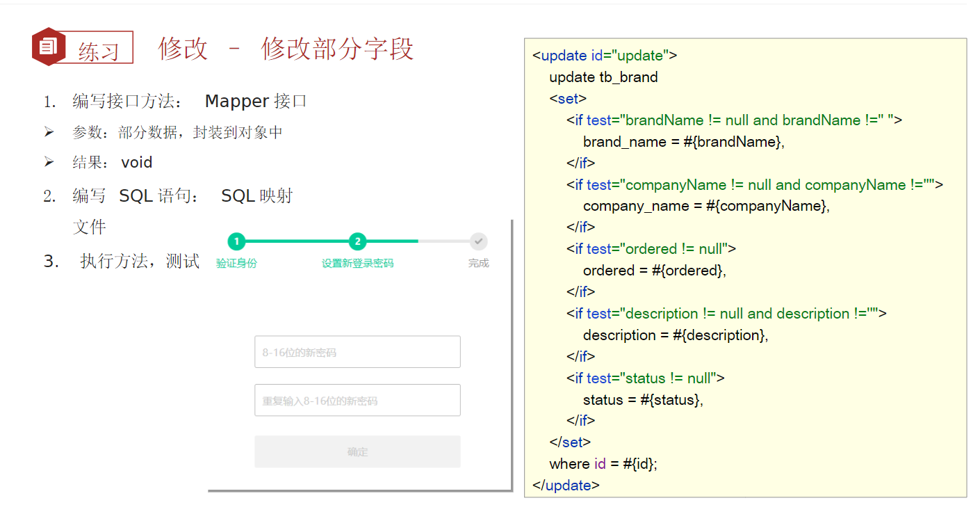The height and width of the screenshot is (505, 980).
Task: Click the text 执行方法，测试
Action: pos(140,261)
